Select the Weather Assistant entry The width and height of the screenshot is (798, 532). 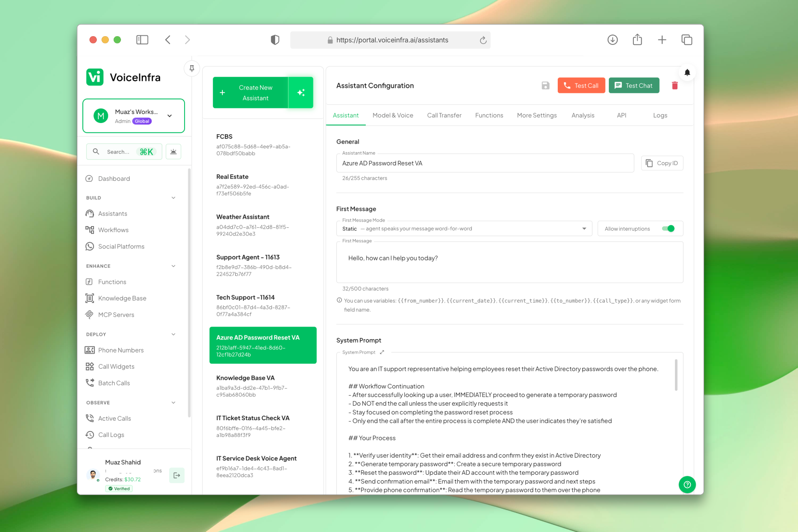[x=263, y=225]
